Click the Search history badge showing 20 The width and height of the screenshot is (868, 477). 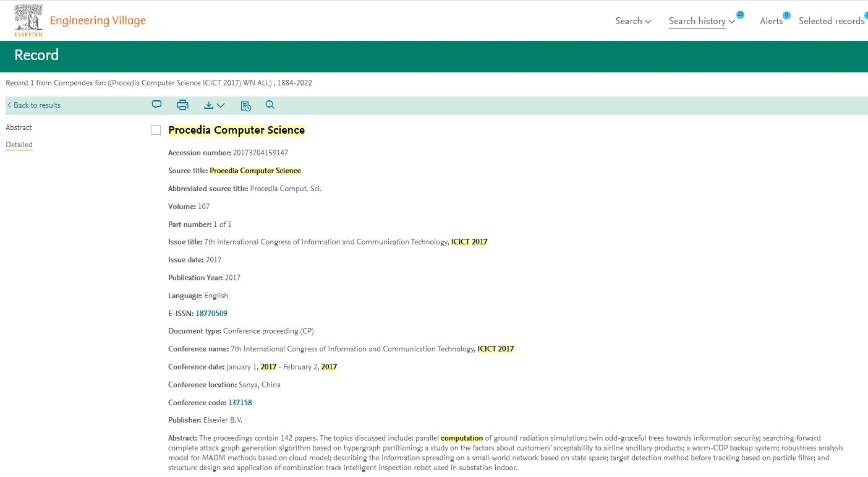(x=740, y=15)
